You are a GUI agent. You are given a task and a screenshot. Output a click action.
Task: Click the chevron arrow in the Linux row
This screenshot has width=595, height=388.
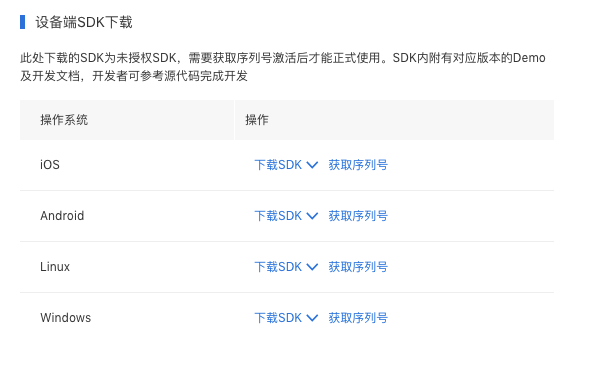tap(312, 267)
